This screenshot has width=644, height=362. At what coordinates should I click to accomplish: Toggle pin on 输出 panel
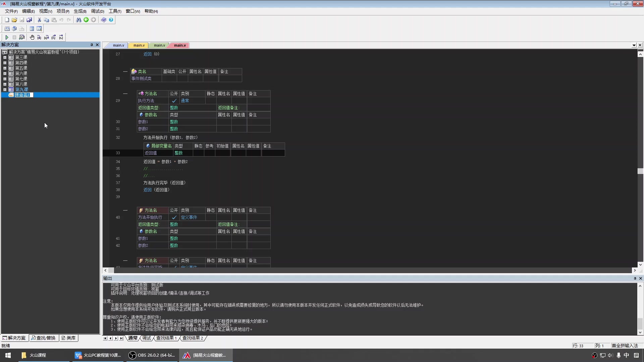(x=635, y=278)
